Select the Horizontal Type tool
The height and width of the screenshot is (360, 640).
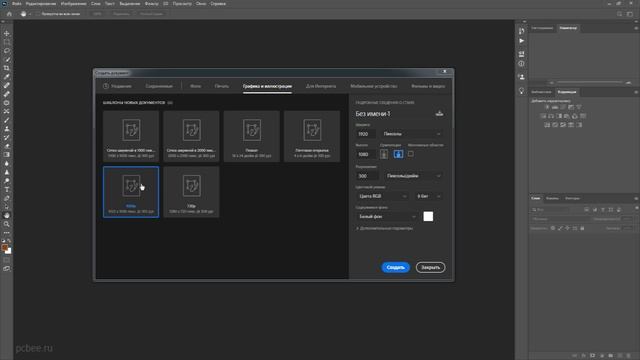(7, 189)
